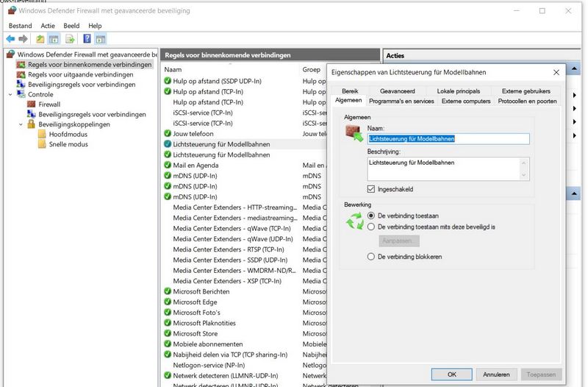Open the Help menu
Image resolution: width=588 pixels, height=387 pixels.
[x=95, y=26]
